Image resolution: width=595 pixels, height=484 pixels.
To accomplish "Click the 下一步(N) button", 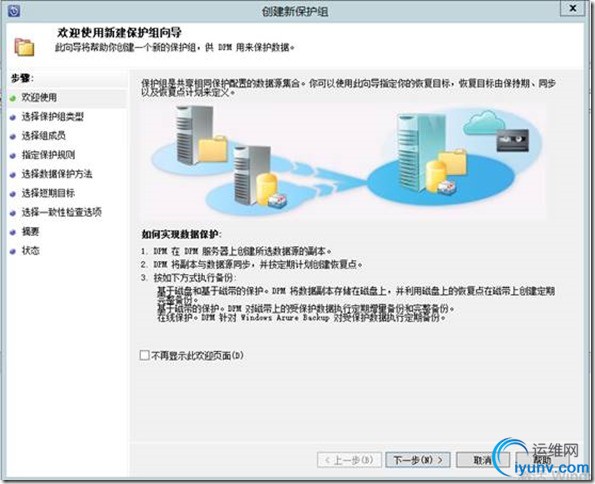I will [418, 460].
